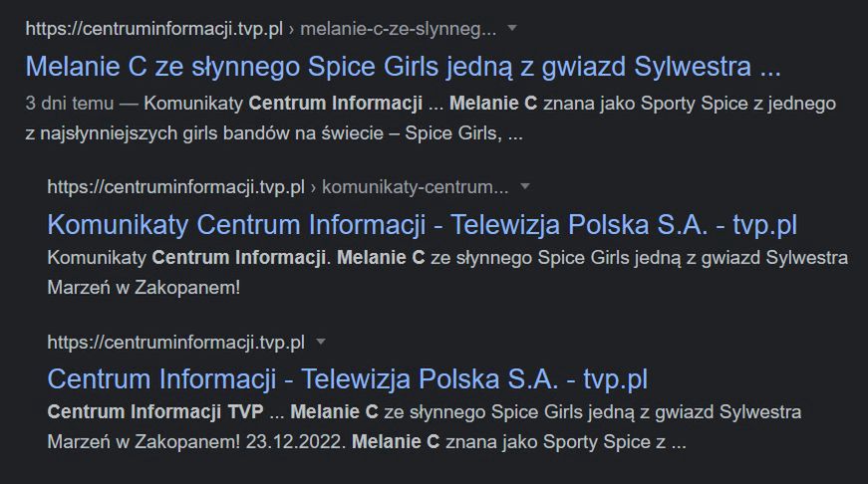Screen dimensions: 868x484
Task: Expand the arrow beside "komunikaty-centrum..." breadcrumb
Action: 525,186
